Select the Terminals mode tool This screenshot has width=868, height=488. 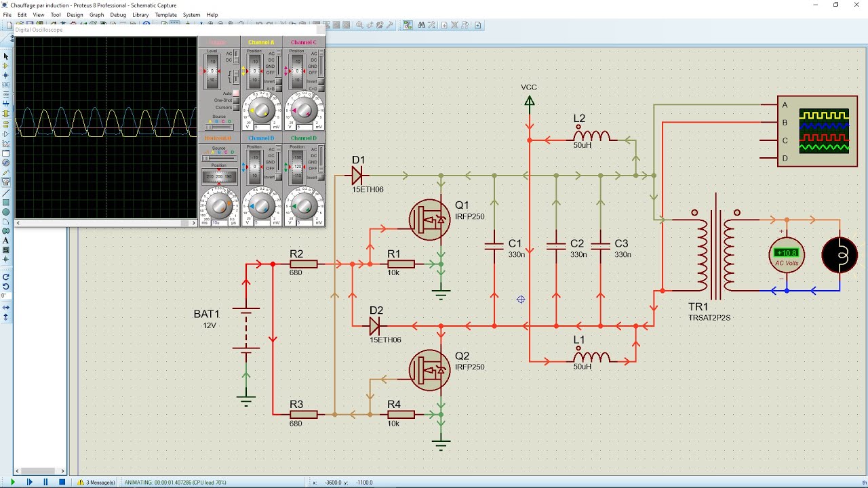(6, 123)
